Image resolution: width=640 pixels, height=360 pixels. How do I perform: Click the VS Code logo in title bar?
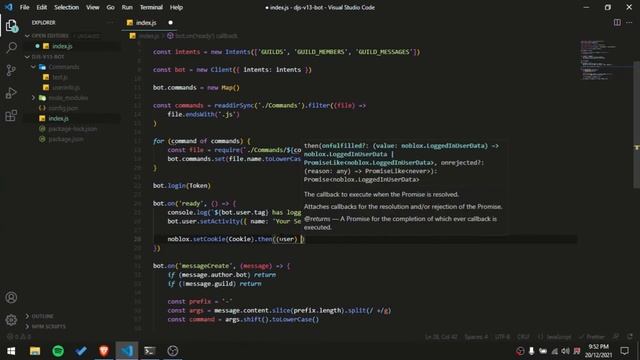pyautogui.click(x=9, y=7)
